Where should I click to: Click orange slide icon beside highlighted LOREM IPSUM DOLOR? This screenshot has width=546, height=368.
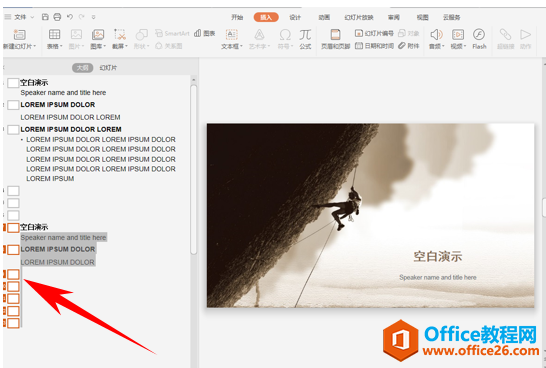tap(13, 250)
